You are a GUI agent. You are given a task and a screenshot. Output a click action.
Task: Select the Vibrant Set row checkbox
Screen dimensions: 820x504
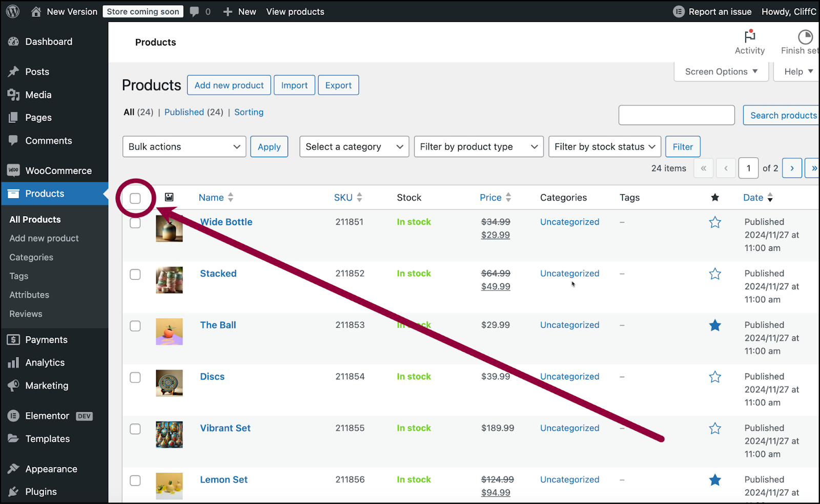pyautogui.click(x=135, y=429)
